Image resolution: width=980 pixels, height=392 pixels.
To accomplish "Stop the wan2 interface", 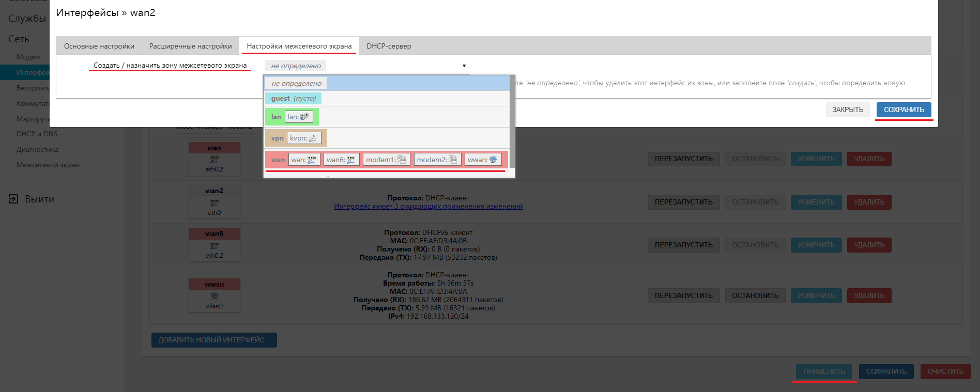I will 755,202.
